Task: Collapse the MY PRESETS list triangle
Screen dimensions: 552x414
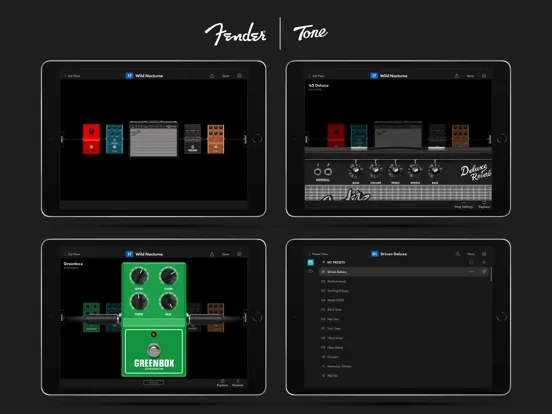Action: point(324,262)
